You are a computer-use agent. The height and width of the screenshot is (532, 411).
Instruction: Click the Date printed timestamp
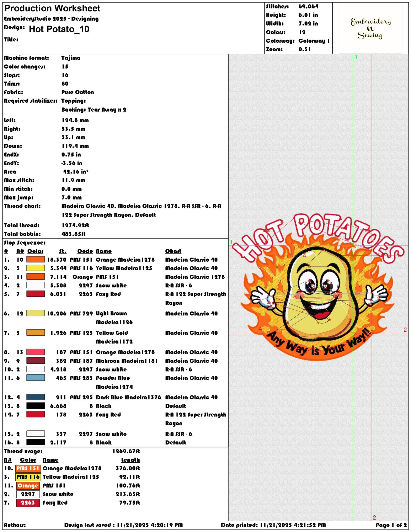pyautogui.click(x=273, y=525)
